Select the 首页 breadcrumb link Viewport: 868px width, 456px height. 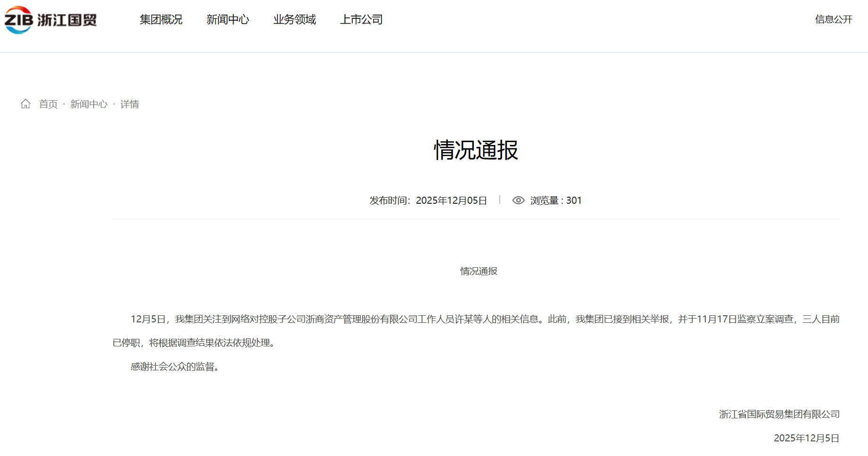(x=48, y=104)
